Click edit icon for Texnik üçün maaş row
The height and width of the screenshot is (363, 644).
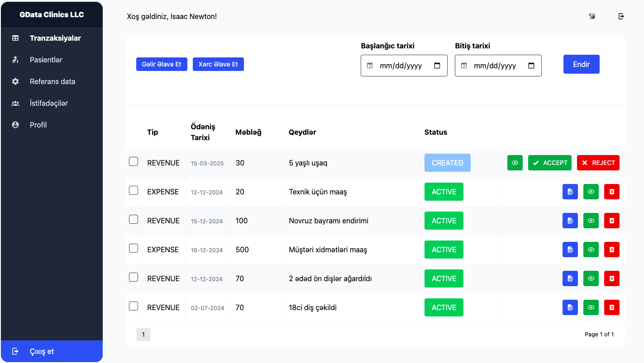point(570,192)
